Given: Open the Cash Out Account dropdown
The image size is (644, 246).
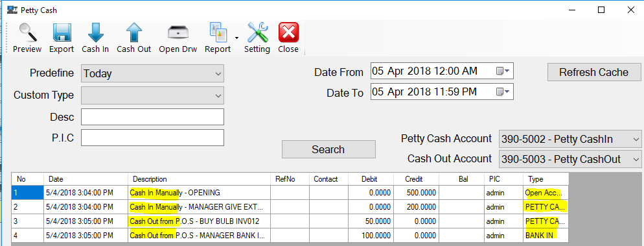Looking at the screenshot, I should pos(570,159).
